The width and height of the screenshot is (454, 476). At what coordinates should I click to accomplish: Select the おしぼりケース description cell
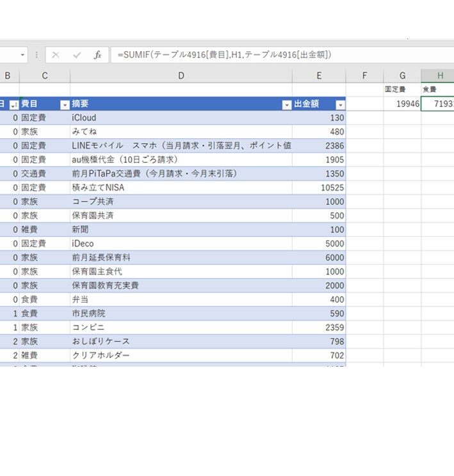pos(181,341)
